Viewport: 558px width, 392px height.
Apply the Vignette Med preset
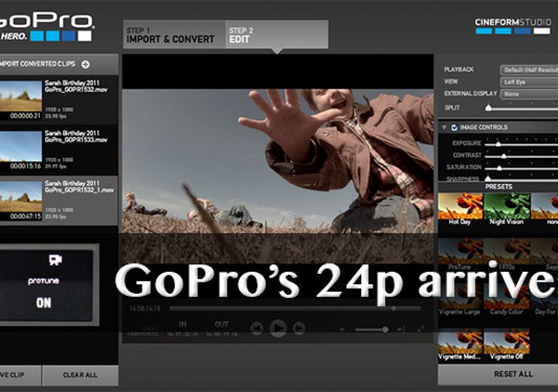coord(460,345)
